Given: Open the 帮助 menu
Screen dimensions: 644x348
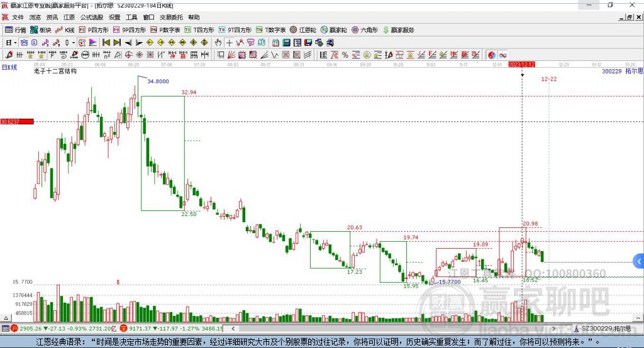Looking at the screenshot, I should 194,17.
